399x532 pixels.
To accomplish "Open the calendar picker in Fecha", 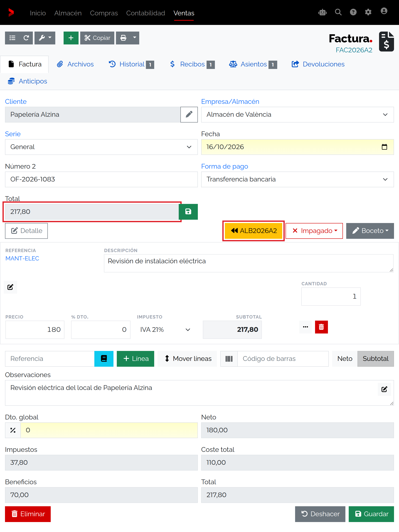I will 384,147.
